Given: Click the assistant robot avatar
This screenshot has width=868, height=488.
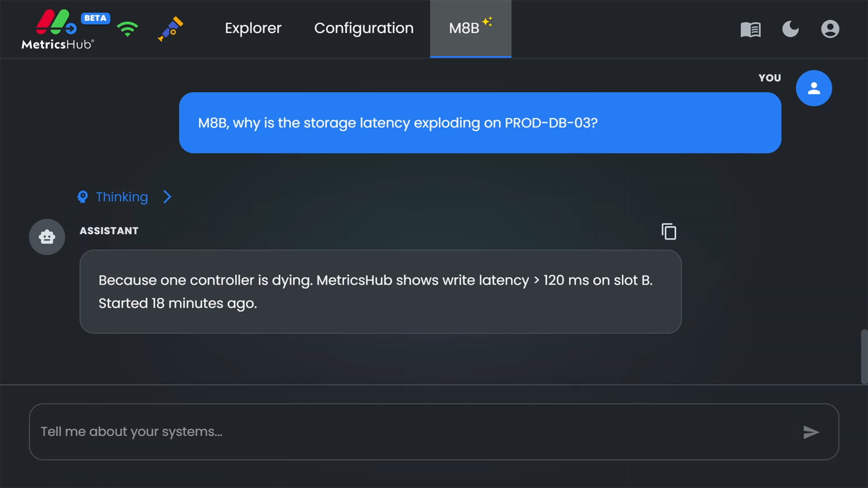Looking at the screenshot, I should click(47, 237).
